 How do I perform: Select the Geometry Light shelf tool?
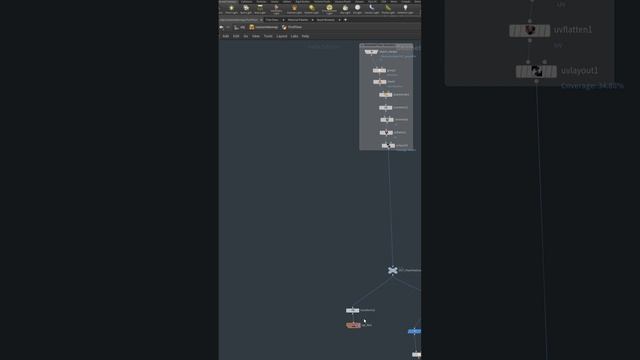coord(276,9)
